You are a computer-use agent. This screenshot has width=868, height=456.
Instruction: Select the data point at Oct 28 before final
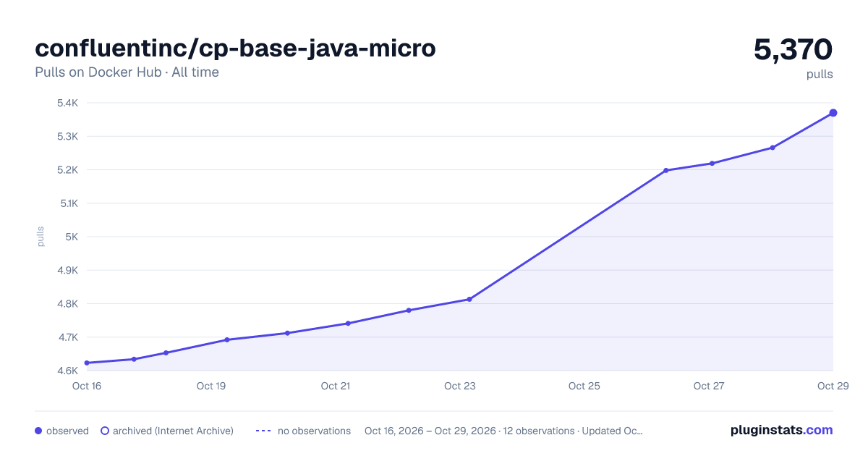pyautogui.click(x=773, y=148)
